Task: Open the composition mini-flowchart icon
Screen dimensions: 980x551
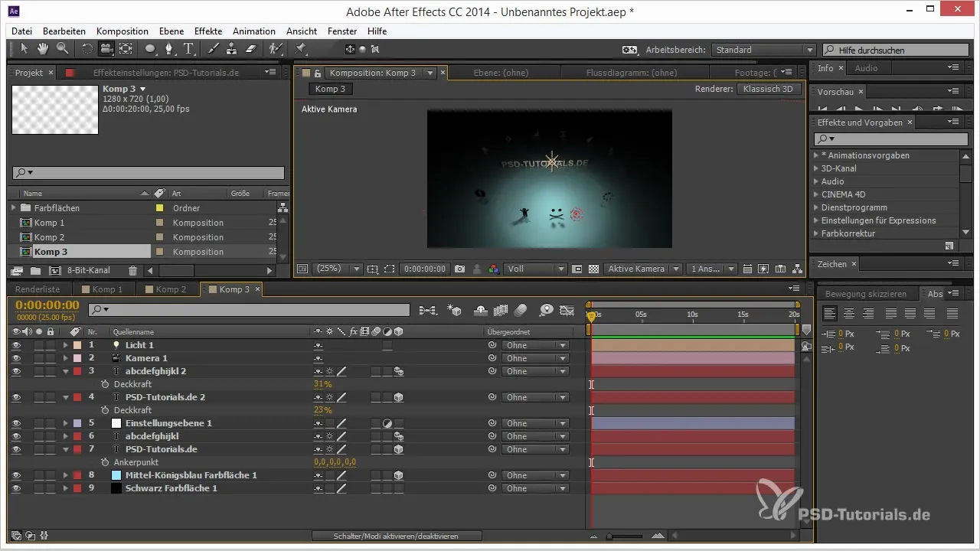Action: coord(428,310)
